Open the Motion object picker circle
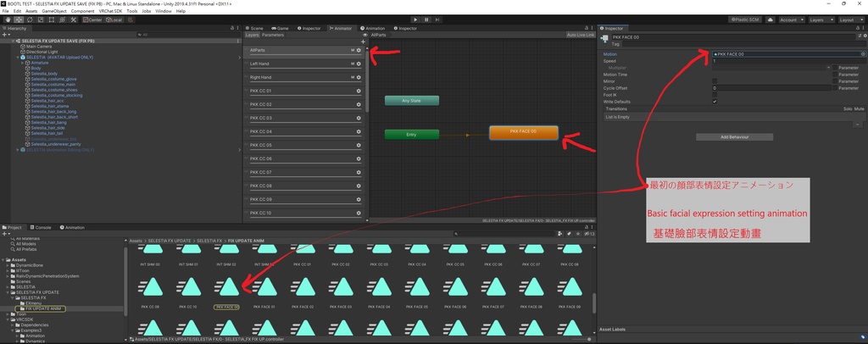The image size is (868, 344). (x=863, y=54)
